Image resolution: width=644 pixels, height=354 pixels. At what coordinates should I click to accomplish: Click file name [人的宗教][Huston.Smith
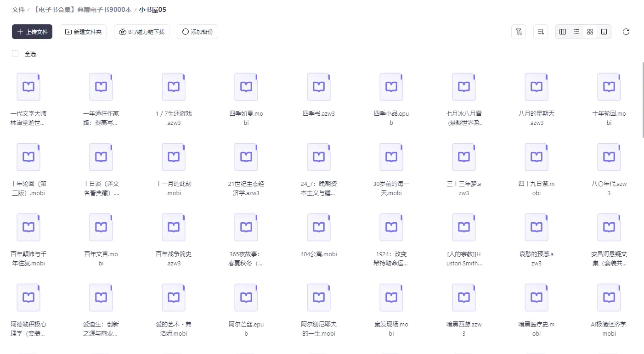(x=464, y=258)
